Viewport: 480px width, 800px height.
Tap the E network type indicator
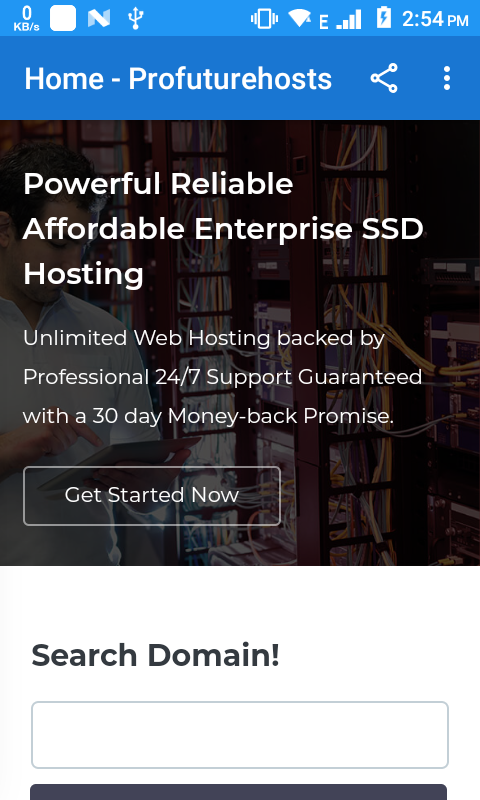click(x=323, y=22)
